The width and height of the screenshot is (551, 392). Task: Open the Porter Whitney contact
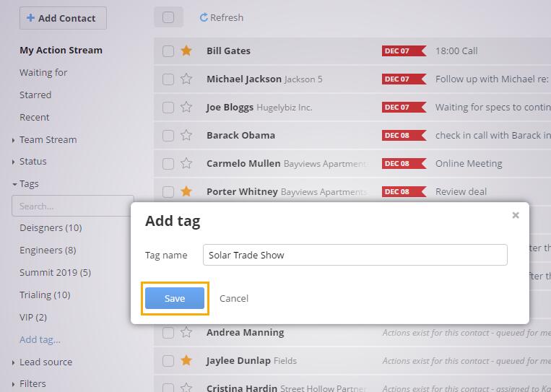242,191
